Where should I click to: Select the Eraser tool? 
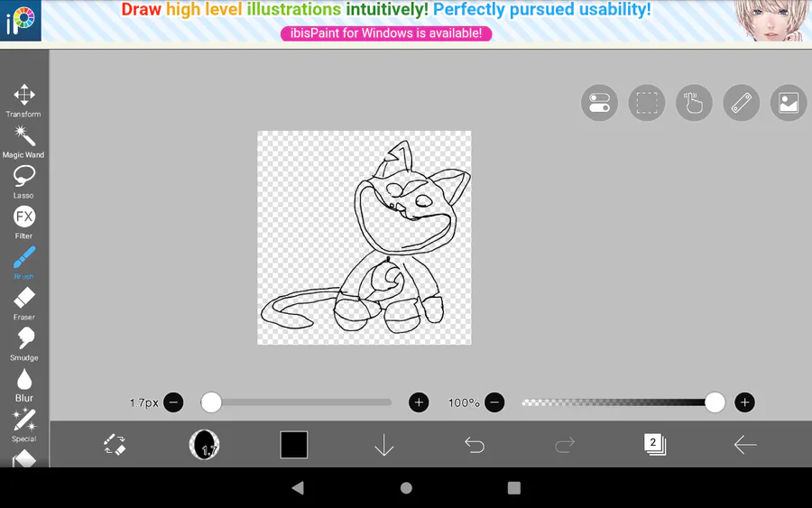[23, 303]
